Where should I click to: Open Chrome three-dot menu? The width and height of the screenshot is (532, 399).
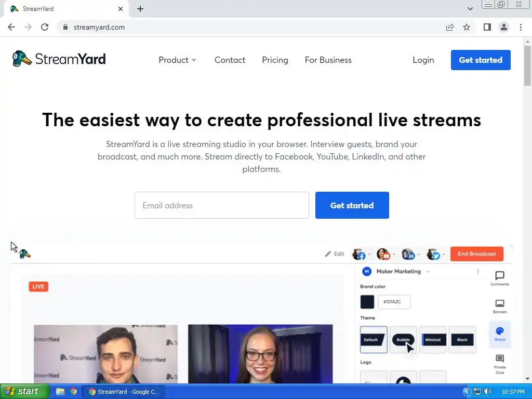click(521, 27)
